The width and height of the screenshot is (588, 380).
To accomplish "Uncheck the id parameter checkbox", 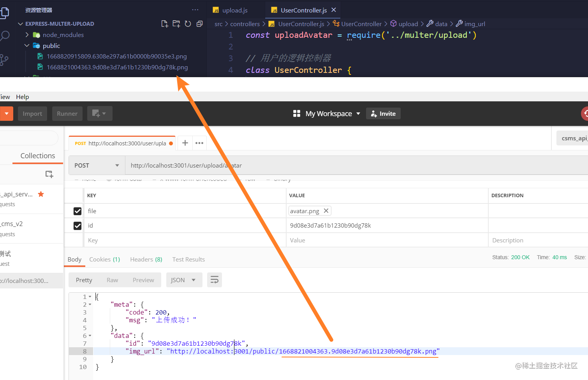I will pyautogui.click(x=77, y=226).
